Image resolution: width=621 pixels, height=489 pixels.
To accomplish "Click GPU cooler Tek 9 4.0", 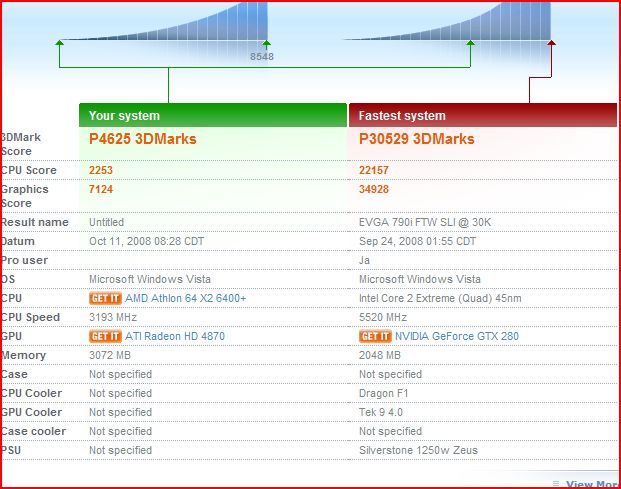I will tap(381, 412).
